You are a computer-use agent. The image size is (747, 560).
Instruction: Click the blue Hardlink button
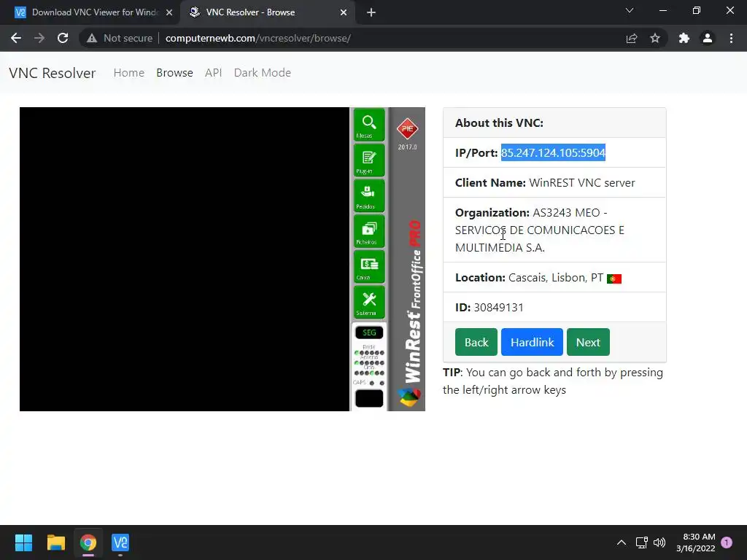(x=532, y=342)
